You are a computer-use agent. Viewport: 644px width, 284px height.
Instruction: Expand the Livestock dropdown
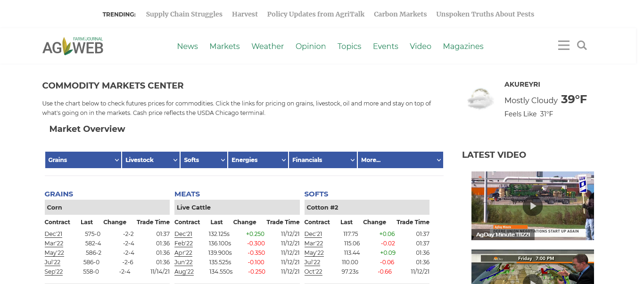150,160
